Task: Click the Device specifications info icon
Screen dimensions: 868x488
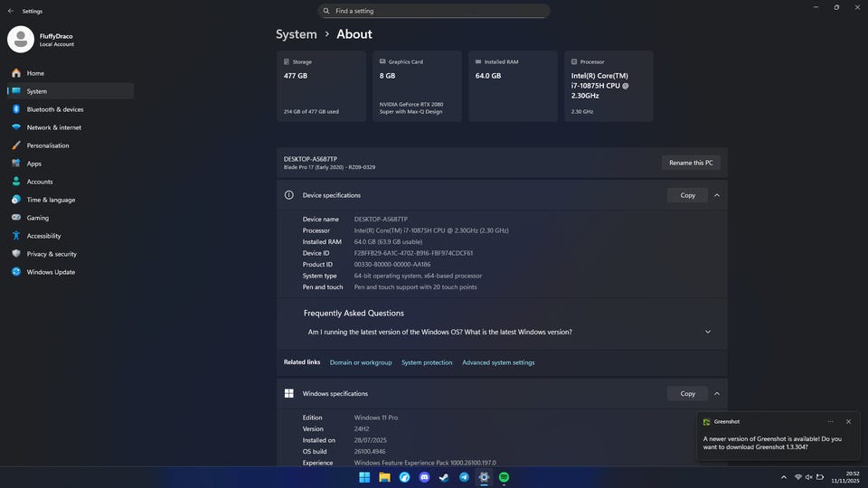Action: pos(289,195)
